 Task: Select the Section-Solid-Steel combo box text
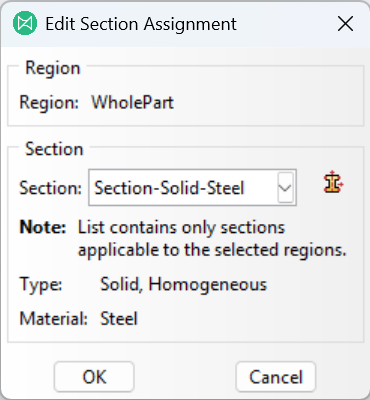tap(169, 188)
